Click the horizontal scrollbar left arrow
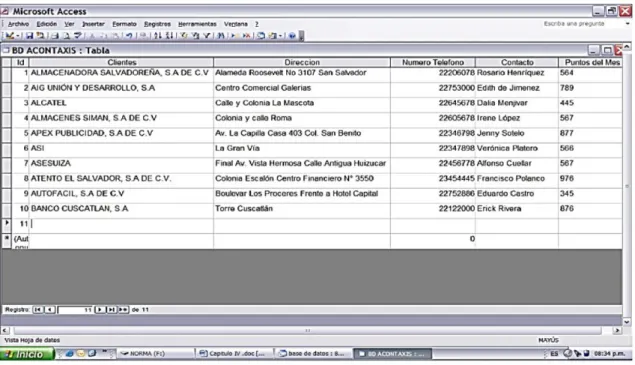 click(5, 331)
